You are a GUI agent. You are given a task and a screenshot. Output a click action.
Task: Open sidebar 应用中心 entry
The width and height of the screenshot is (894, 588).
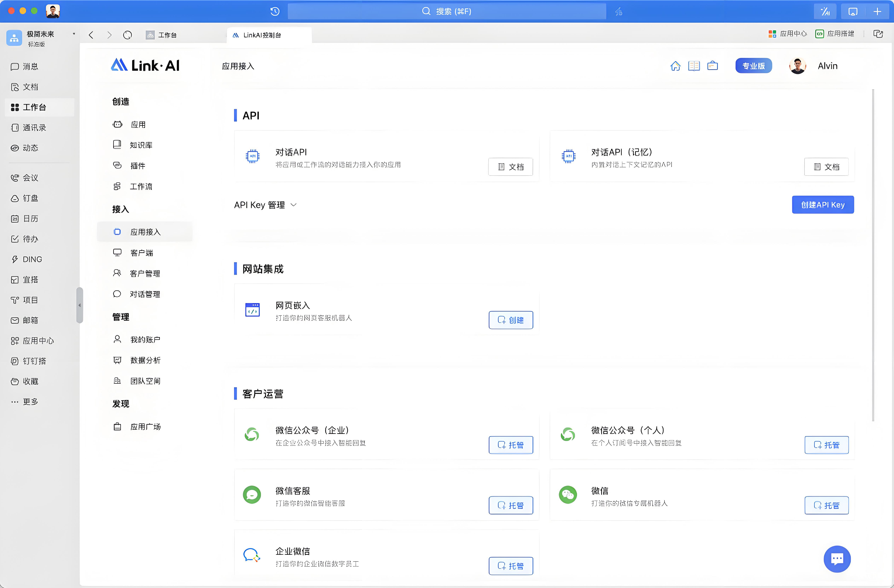(x=32, y=341)
